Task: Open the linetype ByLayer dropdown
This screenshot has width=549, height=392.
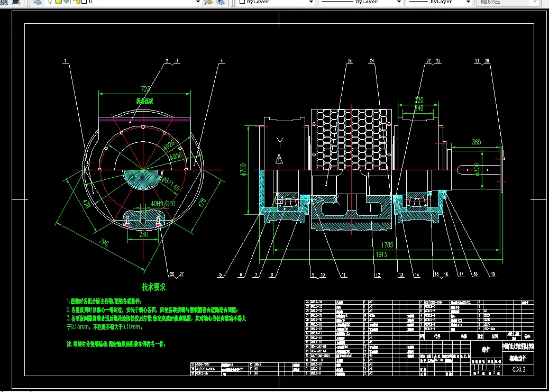Action: [399, 2]
